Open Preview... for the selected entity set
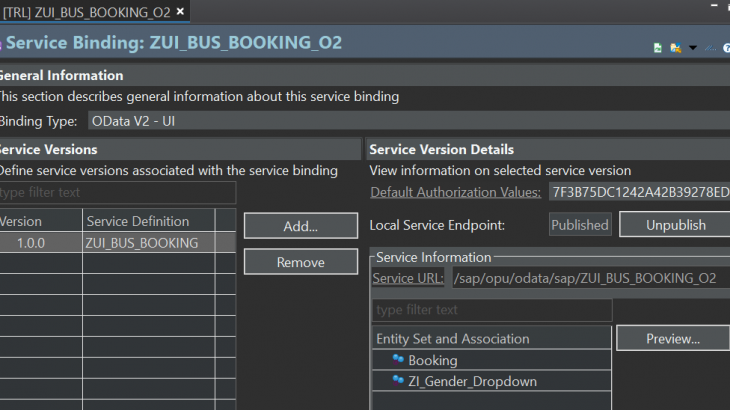730x410 pixels. [672, 338]
